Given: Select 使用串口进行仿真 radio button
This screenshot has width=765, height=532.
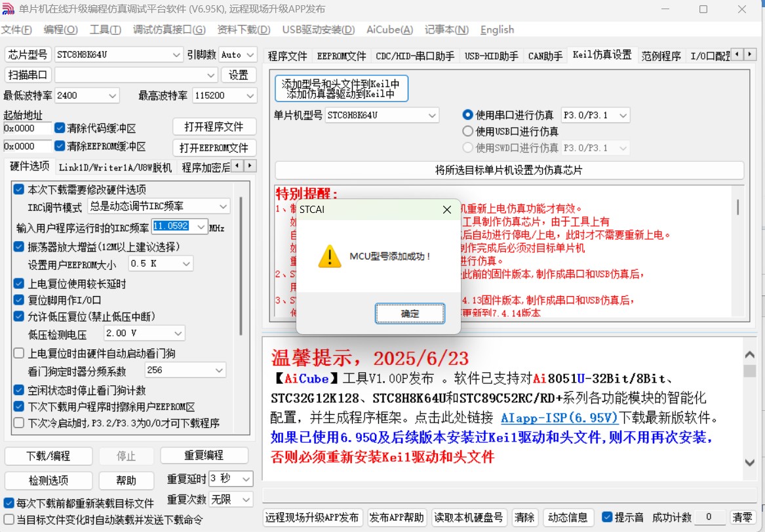Looking at the screenshot, I should point(467,115).
